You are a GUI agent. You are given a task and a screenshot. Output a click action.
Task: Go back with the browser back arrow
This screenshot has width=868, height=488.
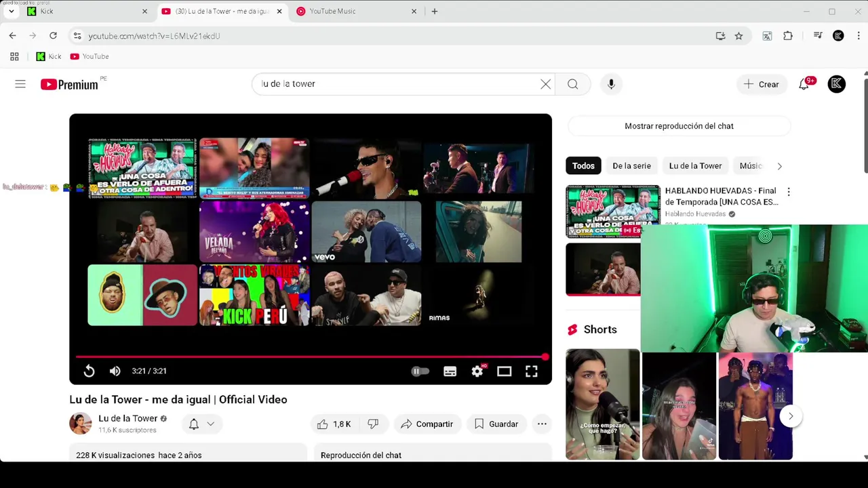(13, 36)
